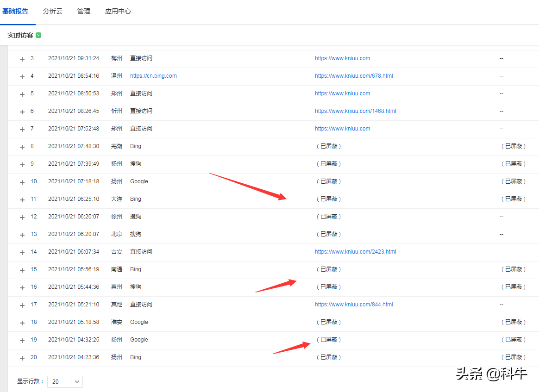
Task: Select the timestamp 2021/10/21 09:31:24
Action: tap(74, 58)
